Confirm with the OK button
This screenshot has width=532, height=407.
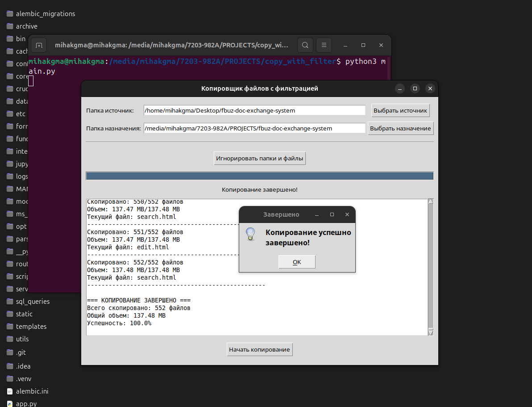pos(297,262)
